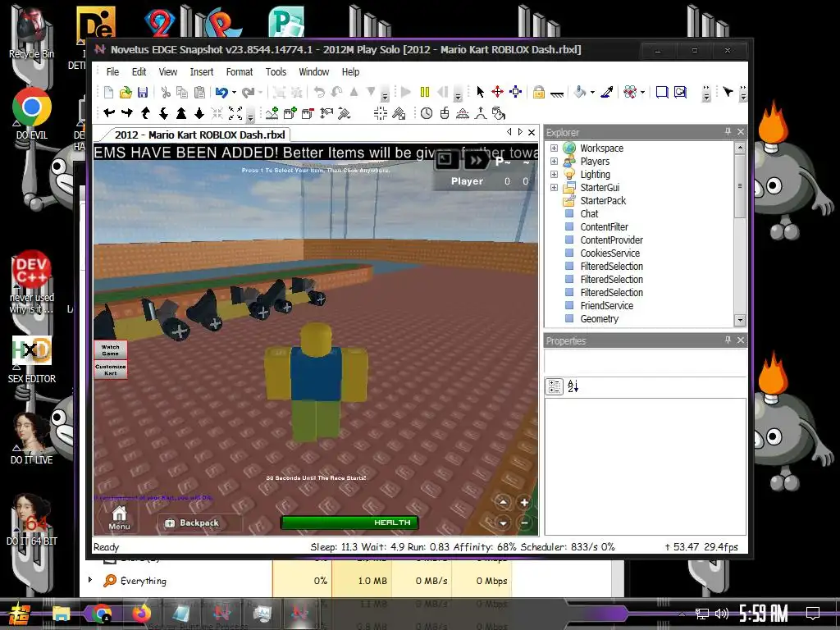Open the View menu
Screen dimensions: 840x630
click(x=167, y=72)
